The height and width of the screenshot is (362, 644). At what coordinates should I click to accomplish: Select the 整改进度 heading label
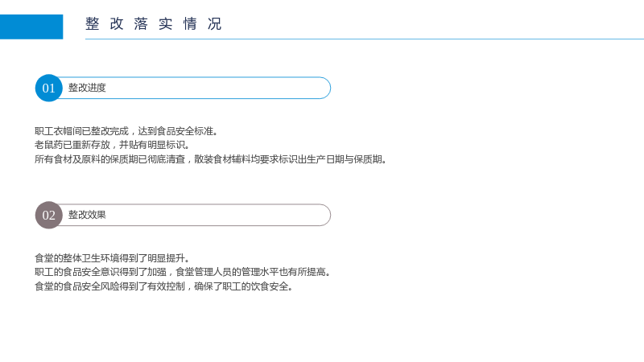point(87,88)
